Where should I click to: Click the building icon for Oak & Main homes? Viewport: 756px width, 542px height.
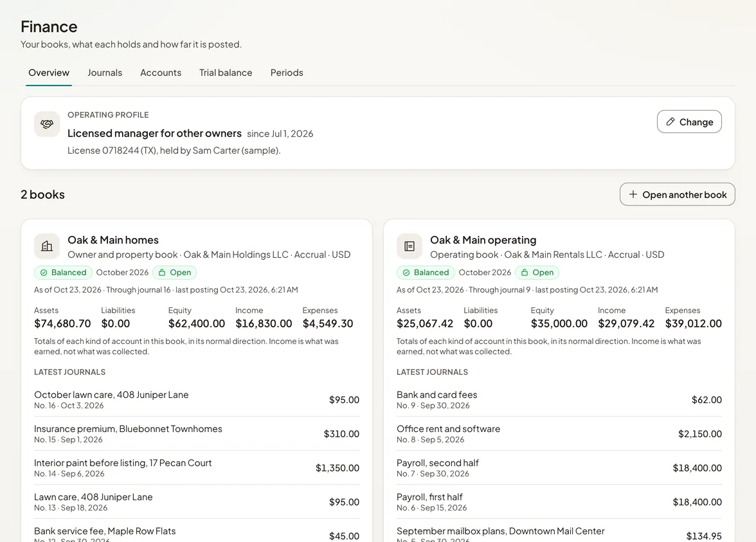[x=47, y=246]
